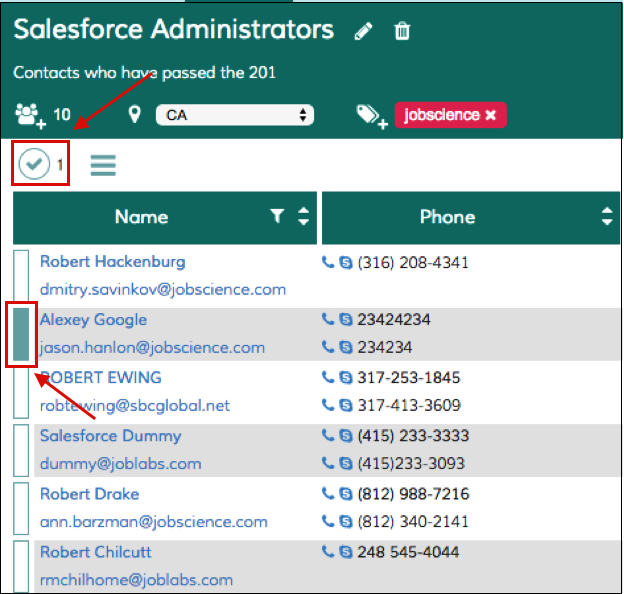Email rmchilhome@joblabs.com
The width and height of the screenshot is (624, 594).
136,580
